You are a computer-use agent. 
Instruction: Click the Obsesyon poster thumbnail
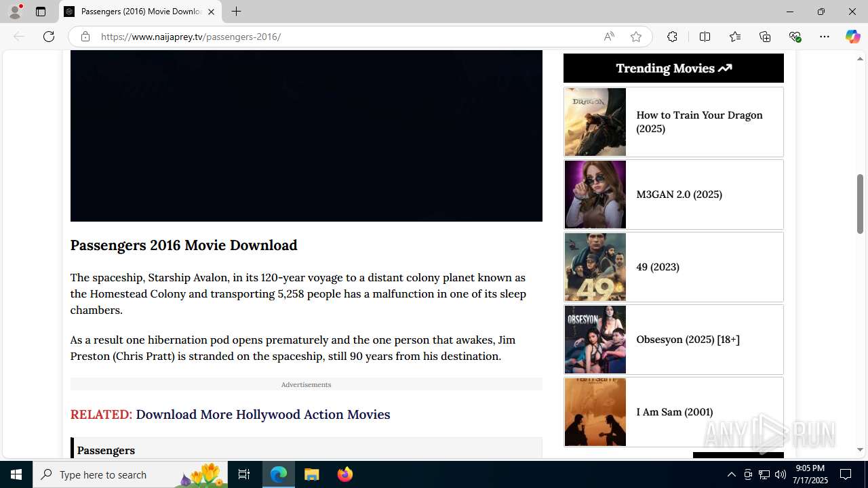(x=595, y=340)
